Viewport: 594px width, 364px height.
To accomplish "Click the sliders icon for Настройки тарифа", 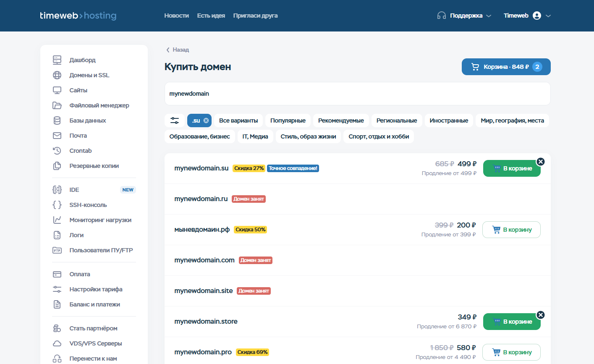I will click(57, 289).
